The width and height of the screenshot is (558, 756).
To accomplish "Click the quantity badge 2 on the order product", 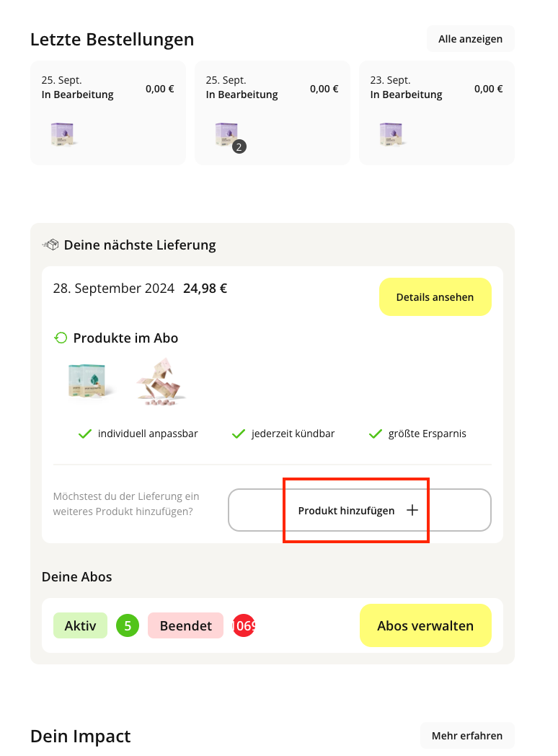I will pos(239,146).
